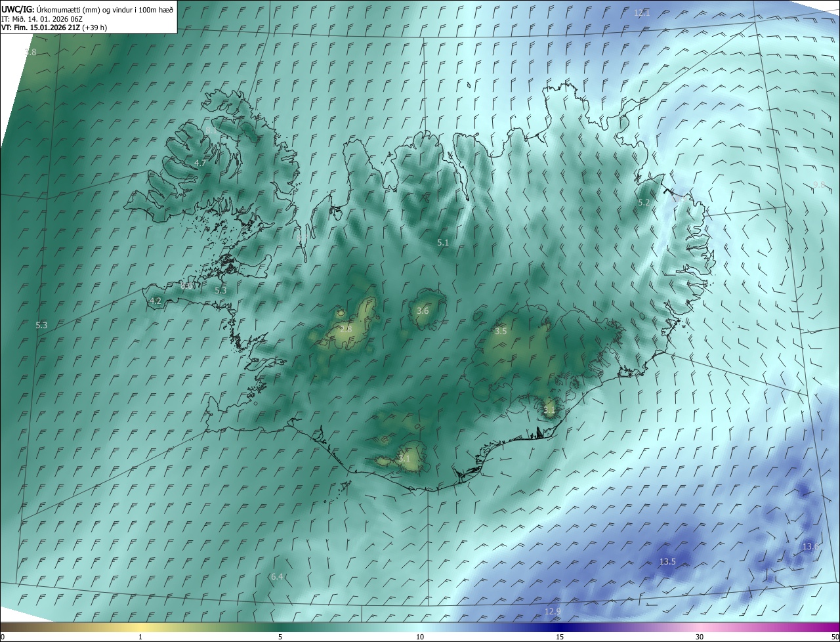
Task: Click the 13.5 value label
Action: click(x=667, y=561)
